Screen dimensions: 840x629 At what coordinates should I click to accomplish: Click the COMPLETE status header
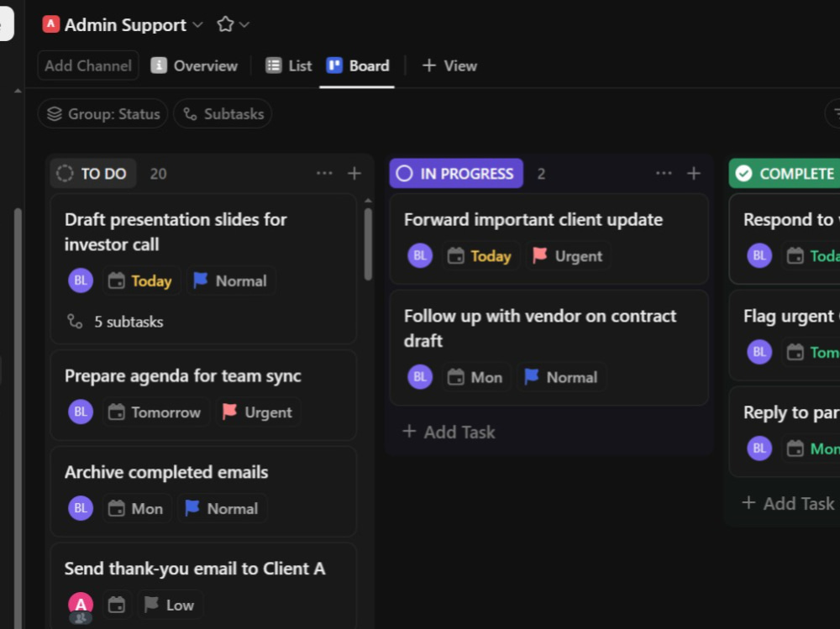click(x=785, y=173)
